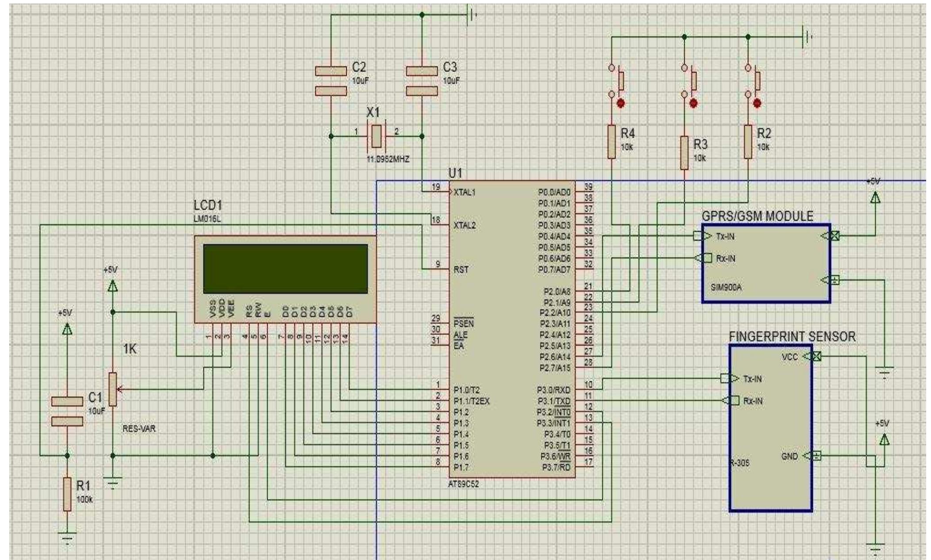Click the P3.1/TXD pin label
Image resolution: width=931 pixels, height=560 pixels.
tap(554, 401)
